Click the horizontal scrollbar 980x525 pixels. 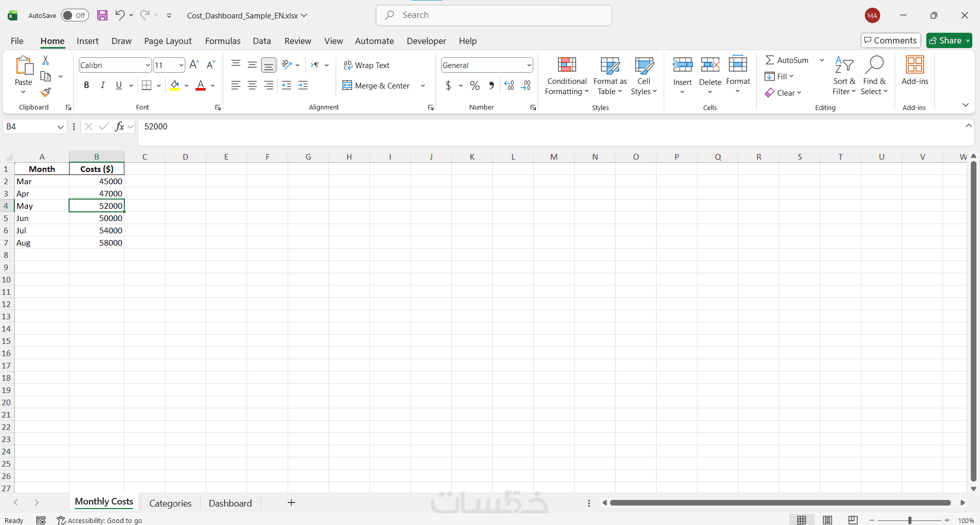[780, 502]
